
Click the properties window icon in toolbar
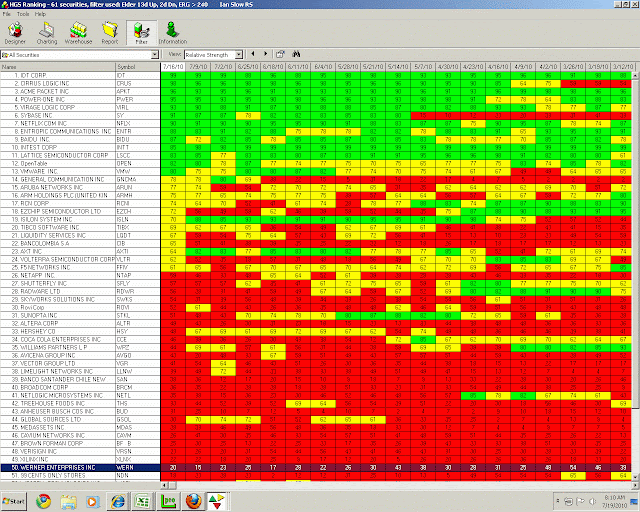280,54
